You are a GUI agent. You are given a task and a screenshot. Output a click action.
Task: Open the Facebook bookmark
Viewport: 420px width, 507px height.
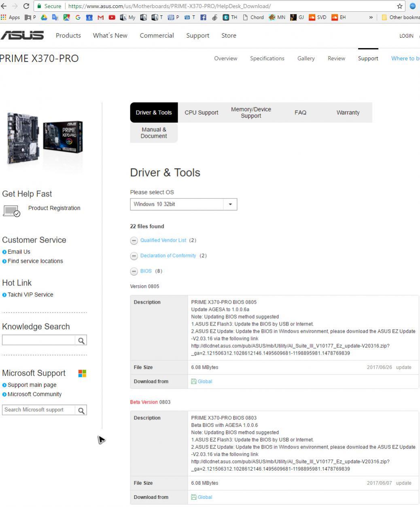pos(204,17)
